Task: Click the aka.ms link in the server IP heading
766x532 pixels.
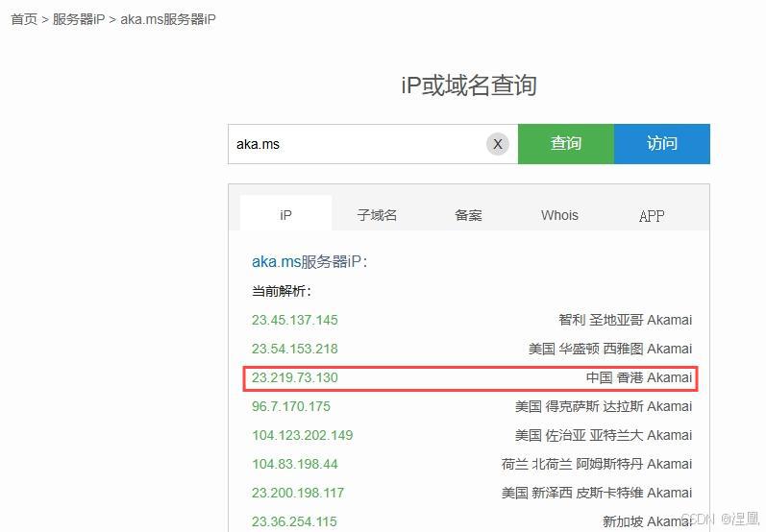Action: (276, 261)
